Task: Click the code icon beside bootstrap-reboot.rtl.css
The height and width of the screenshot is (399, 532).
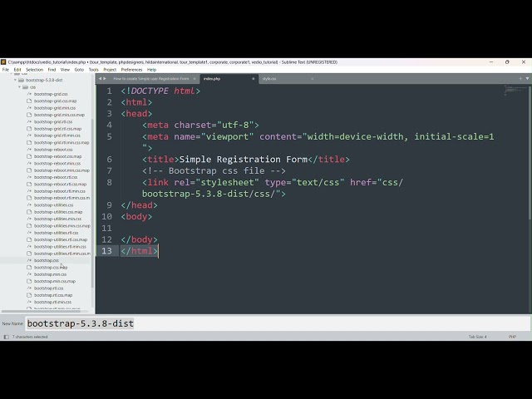Action: 29,177
